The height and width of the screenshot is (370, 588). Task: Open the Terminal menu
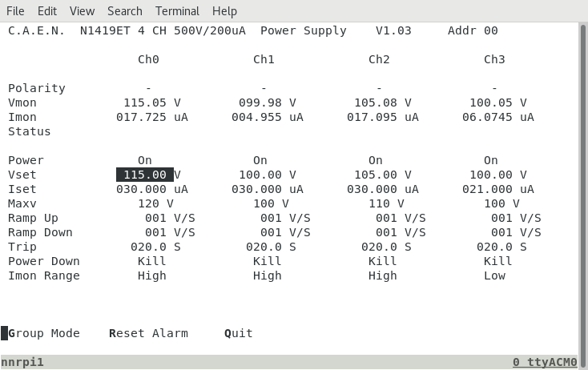click(x=177, y=11)
